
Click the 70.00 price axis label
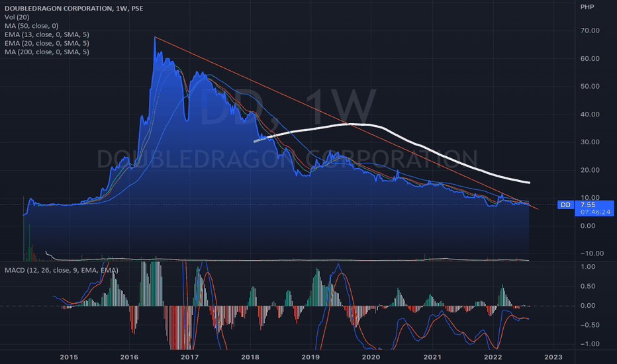(x=590, y=30)
